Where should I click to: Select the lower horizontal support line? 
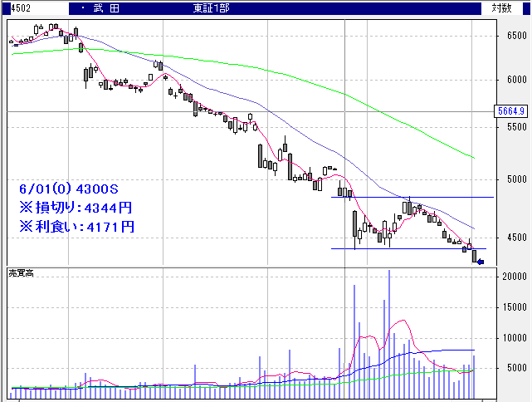point(398,248)
